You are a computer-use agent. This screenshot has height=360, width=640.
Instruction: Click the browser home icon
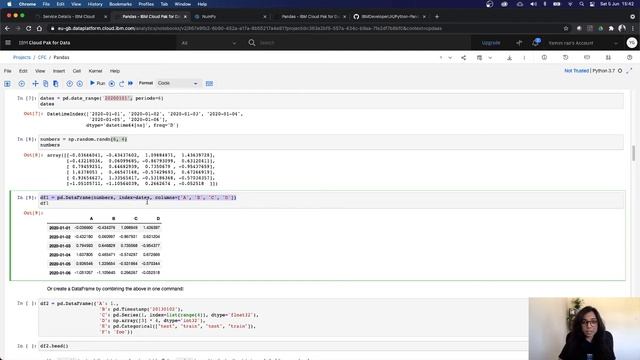click(39, 29)
